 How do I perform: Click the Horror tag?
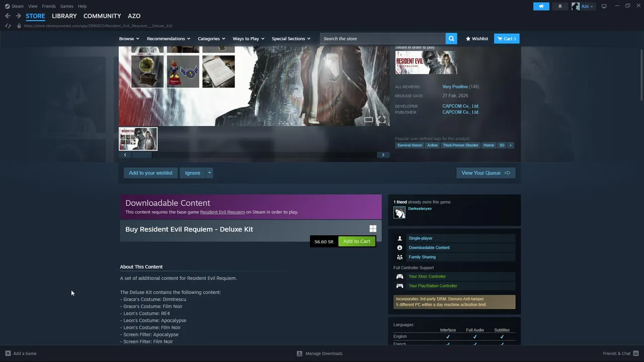(489, 145)
